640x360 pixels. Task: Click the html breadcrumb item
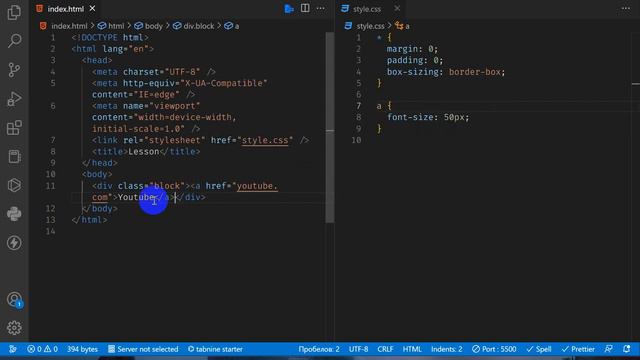coord(111,26)
